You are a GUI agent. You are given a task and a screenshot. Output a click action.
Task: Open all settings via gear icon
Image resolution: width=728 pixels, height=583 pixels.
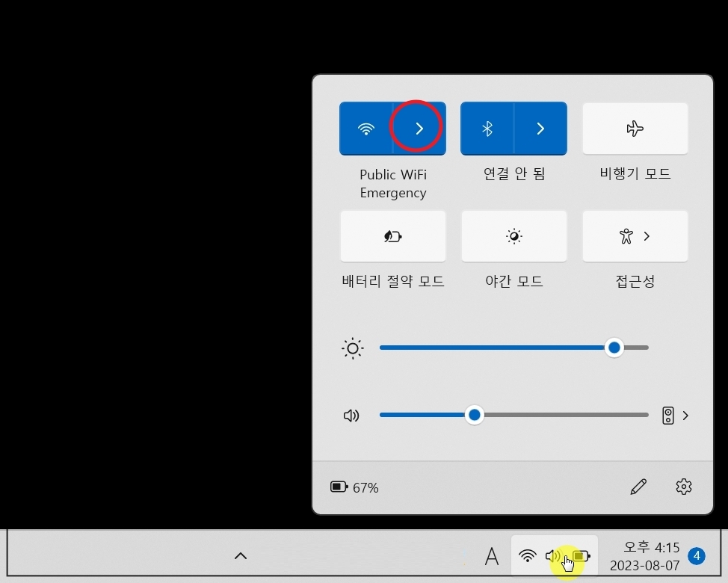[683, 487]
